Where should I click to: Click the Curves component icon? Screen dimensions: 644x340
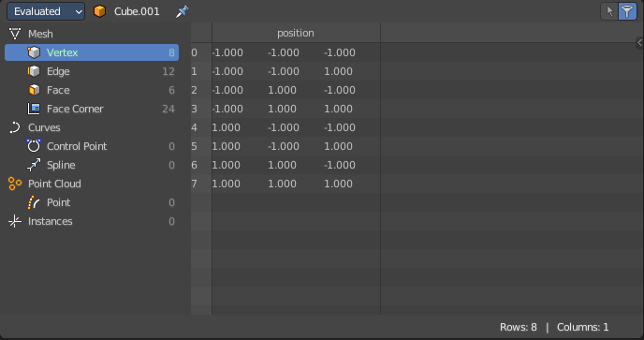15,127
